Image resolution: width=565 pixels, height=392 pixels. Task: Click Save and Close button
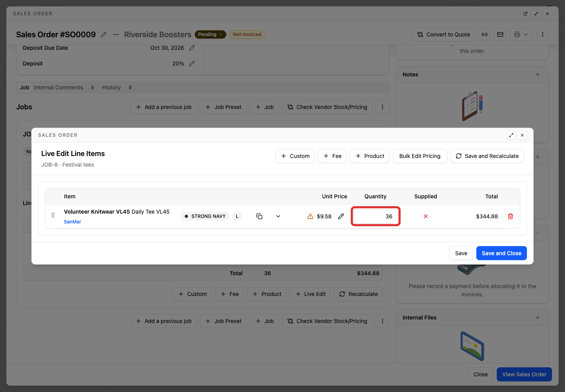coord(501,253)
